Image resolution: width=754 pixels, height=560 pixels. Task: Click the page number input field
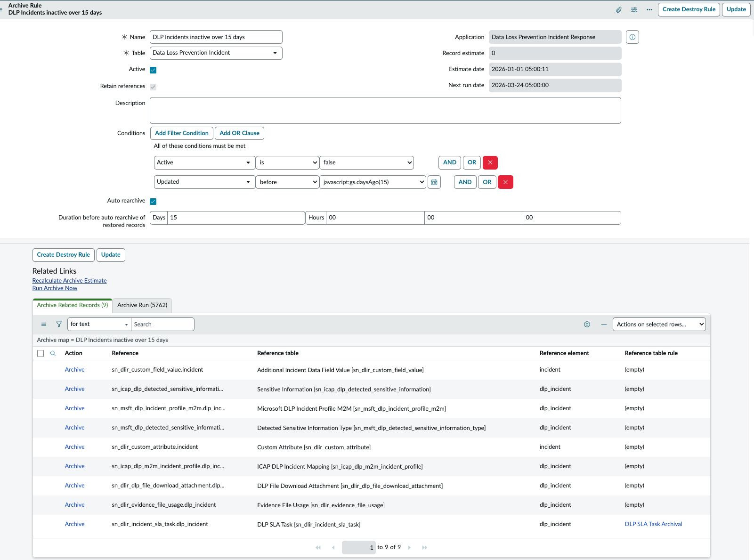(358, 547)
